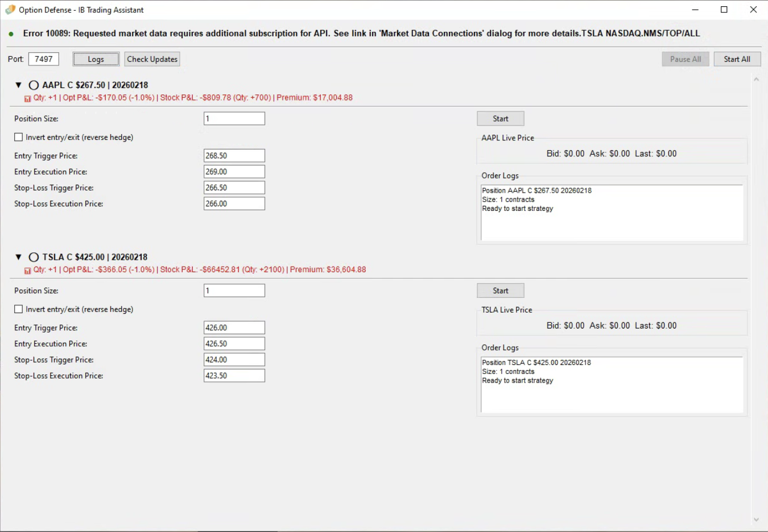Open the Logs window
Viewport: 768px width, 532px height.
coord(96,59)
